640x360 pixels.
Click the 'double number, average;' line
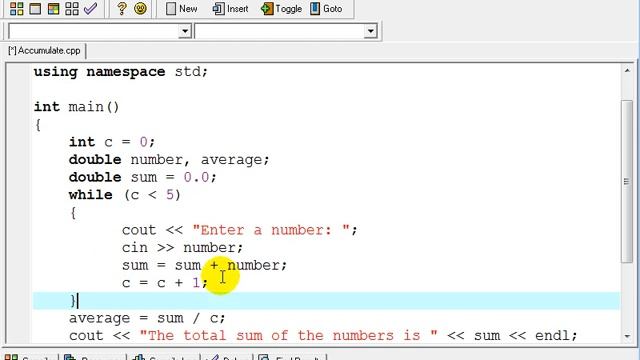coord(169,160)
